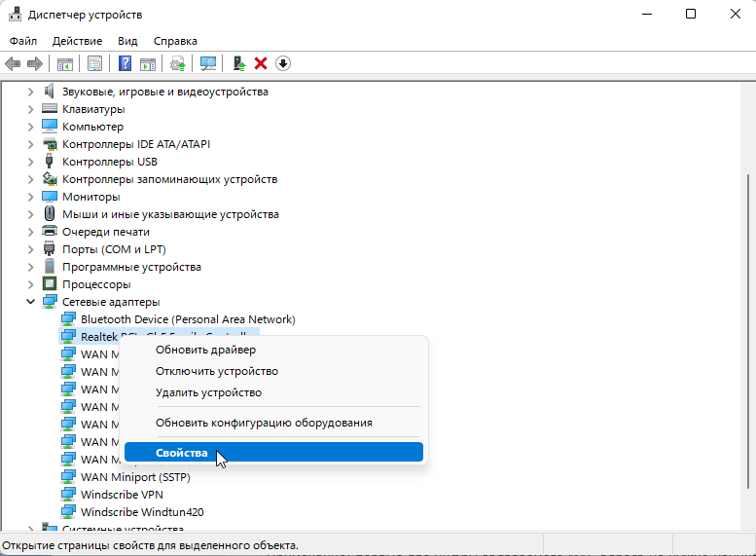The height and width of the screenshot is (556, 756).
Task: Choose Обновить конфигурацию оборудования in context menu
Action: (273, 423)
